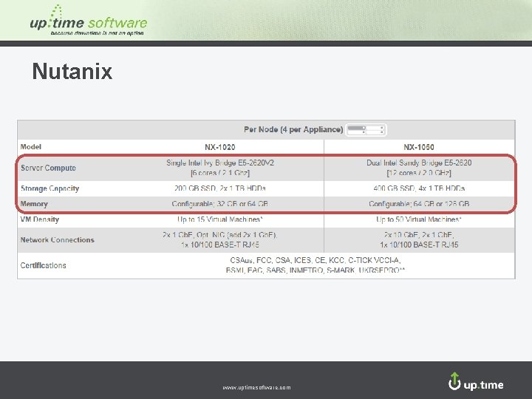Click the 'Server Compute' row label

click(48, 168)
